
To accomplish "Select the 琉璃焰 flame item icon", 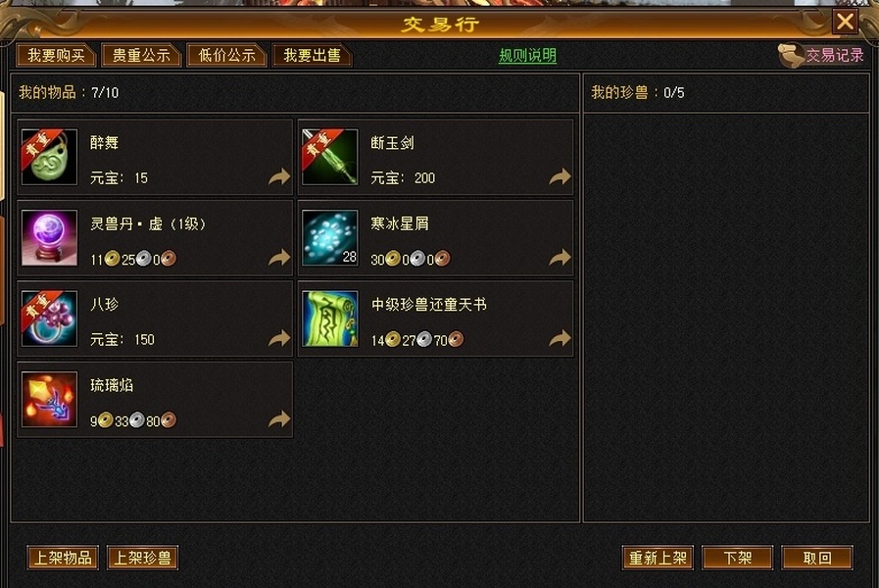I will [x=49, y=399].
